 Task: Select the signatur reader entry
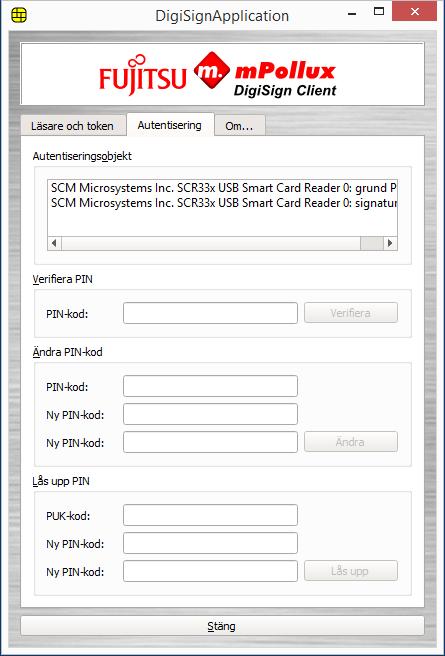[x=223, y=203]
